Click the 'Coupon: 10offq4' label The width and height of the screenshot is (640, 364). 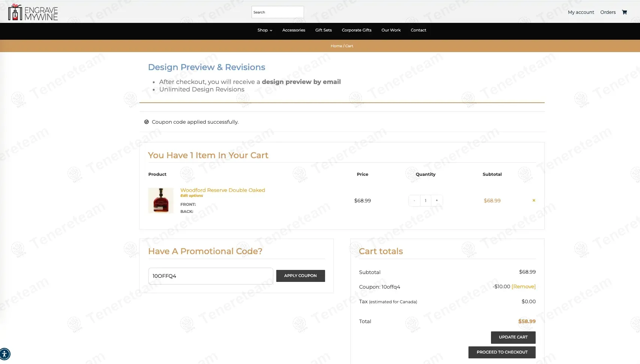pyautogui.click(x=379, y=287)
